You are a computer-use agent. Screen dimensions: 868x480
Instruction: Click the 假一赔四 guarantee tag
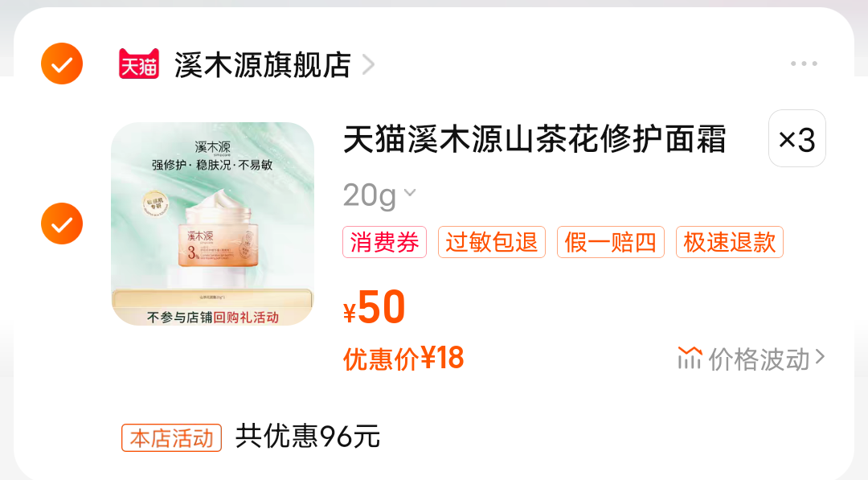[611, 242]
